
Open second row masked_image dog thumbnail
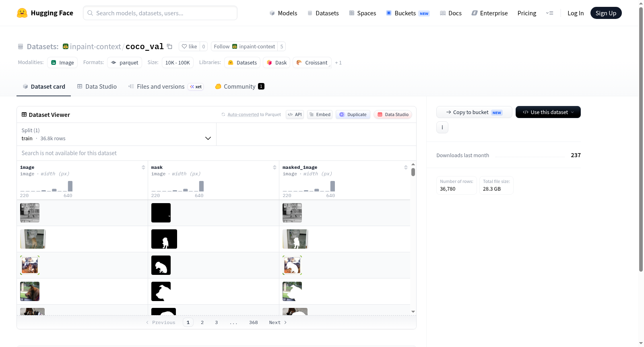(x=295, y=239)
